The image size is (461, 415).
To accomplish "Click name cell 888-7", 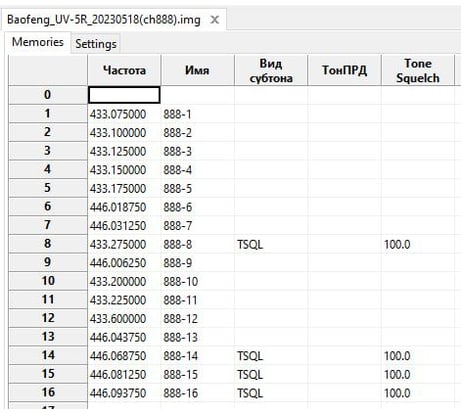I will click(197, 226).
